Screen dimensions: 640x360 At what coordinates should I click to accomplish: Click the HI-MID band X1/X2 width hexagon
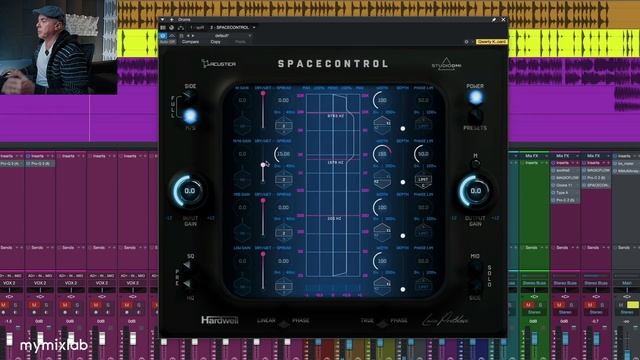coord(382,180)
